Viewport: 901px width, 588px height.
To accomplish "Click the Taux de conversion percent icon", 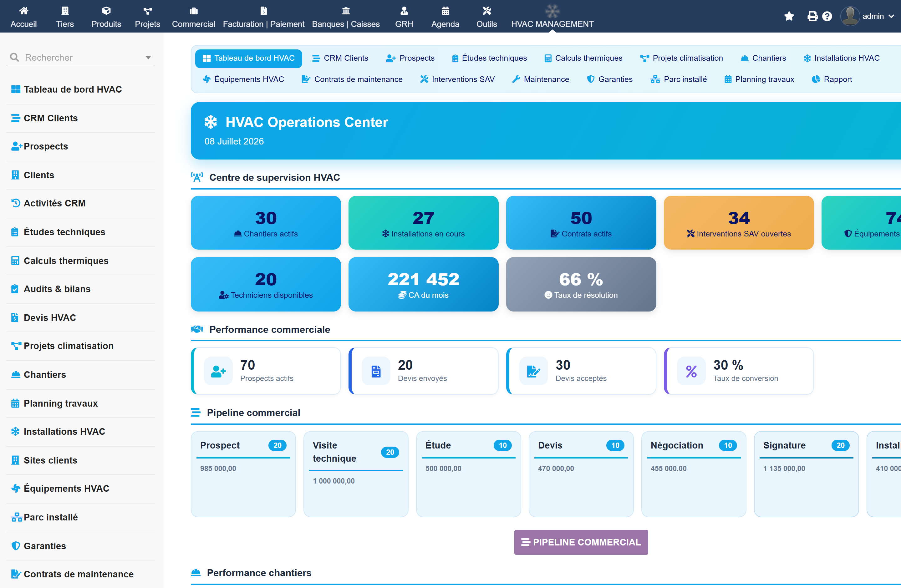I will (x=691, y=371).
